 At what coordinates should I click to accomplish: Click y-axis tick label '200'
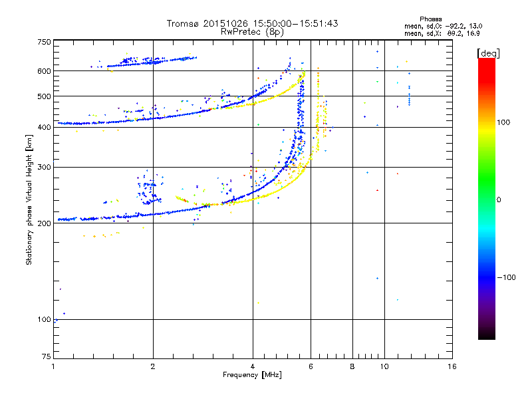pyautogui.click(x=44, y=223)
